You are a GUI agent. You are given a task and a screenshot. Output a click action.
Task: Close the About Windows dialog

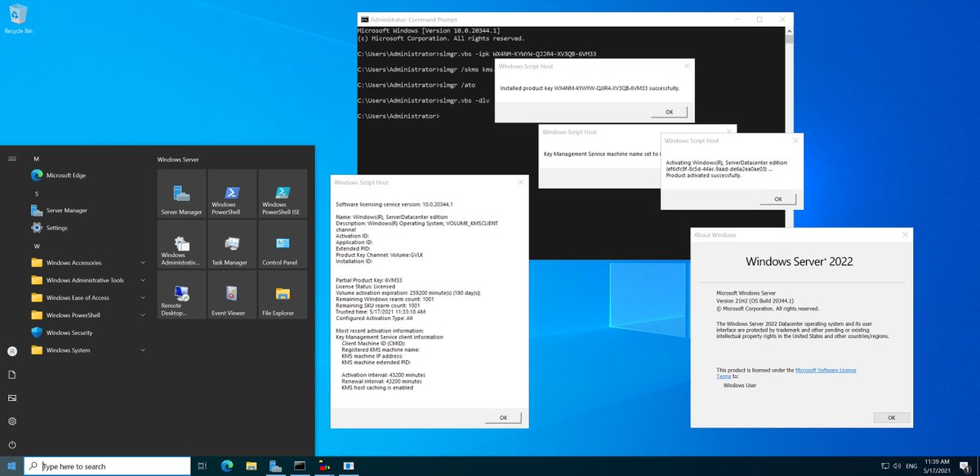tap(904, 235)
